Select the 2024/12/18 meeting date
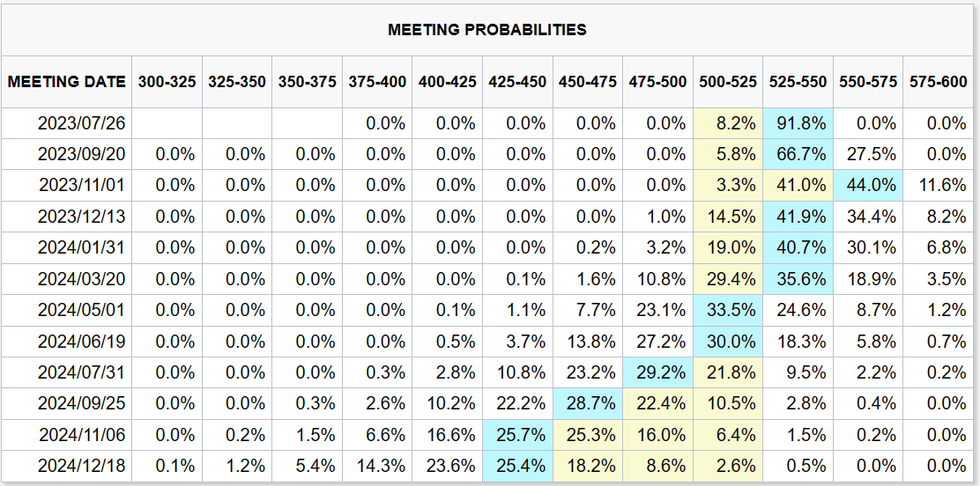The width and height of the screenshot is (980, 486). click(83, 467)
